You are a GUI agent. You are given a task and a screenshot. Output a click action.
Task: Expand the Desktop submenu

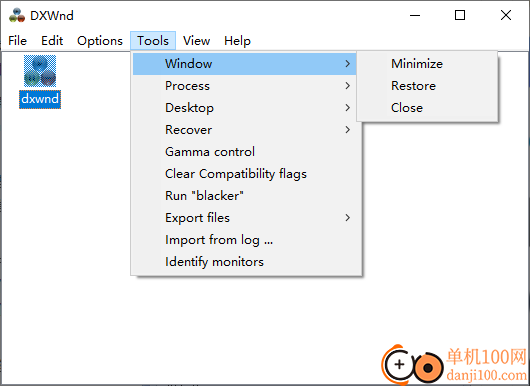(x=244, y=108)
